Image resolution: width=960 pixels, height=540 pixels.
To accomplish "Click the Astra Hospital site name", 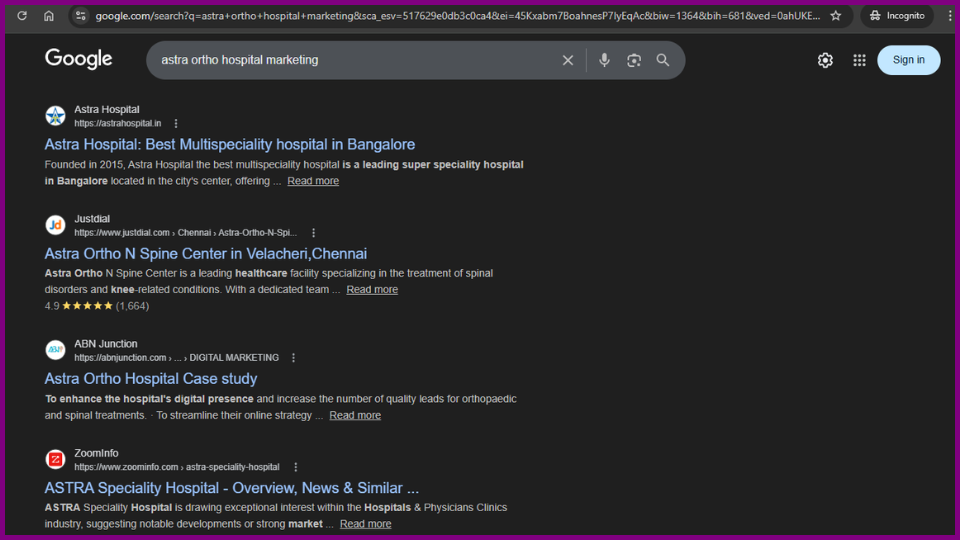I will click(107, 110).
